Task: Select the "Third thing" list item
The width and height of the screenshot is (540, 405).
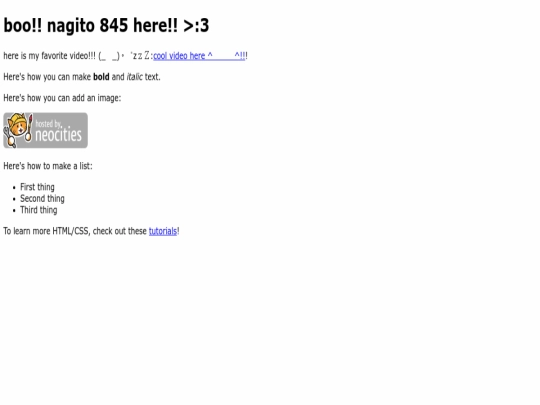Action: (39, 210)
